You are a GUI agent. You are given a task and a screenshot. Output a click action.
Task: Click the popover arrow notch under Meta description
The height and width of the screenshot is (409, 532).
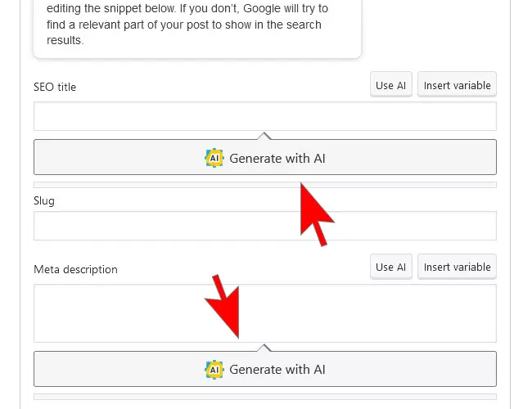pyautogui.click(x=264, y=348)
